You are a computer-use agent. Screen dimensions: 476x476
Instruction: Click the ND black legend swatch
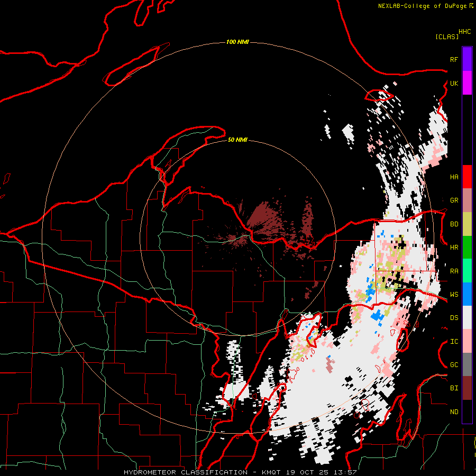[467, 411]
